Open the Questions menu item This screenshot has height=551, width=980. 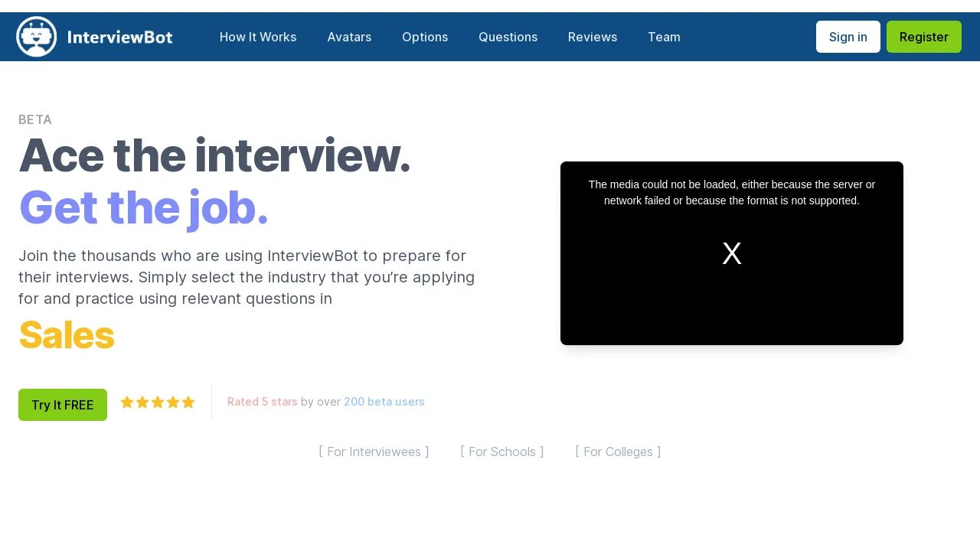click(508, 37)
